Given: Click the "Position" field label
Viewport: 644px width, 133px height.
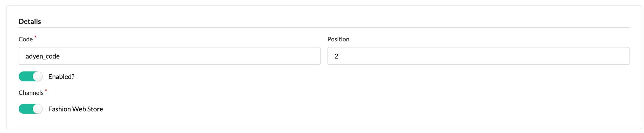Looking at the screenshot, I should [x=338, y=39].
